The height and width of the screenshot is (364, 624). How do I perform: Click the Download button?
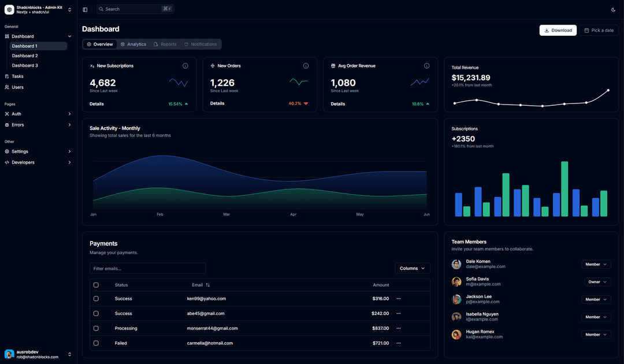tap(558, 30)
